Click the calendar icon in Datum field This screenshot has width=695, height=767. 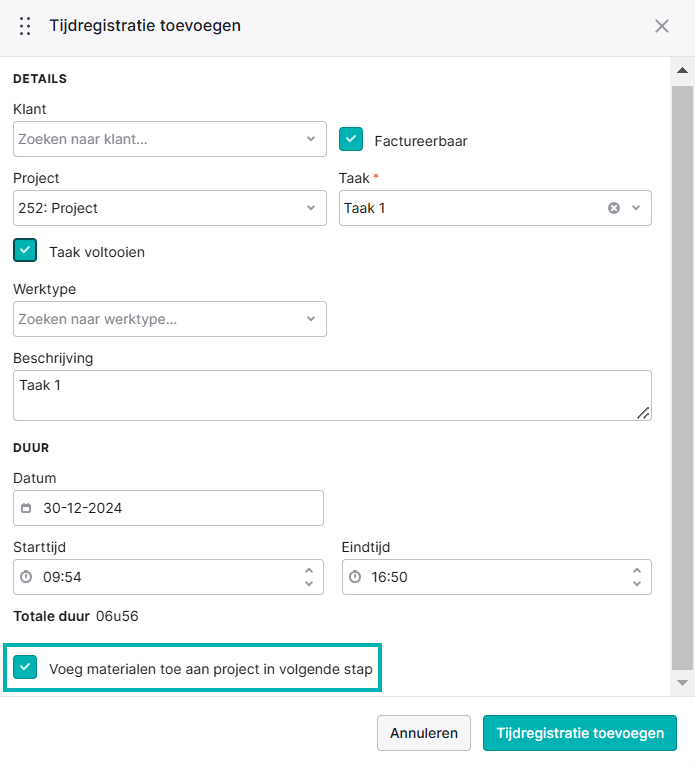pos(26,508)
